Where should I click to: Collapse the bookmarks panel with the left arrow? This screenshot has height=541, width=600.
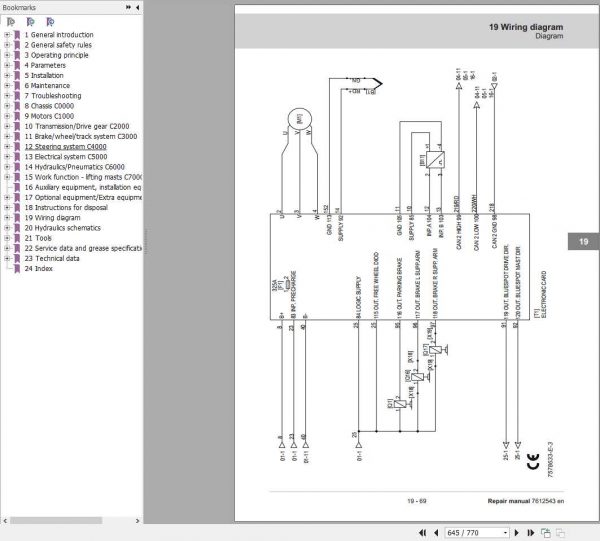137,7
